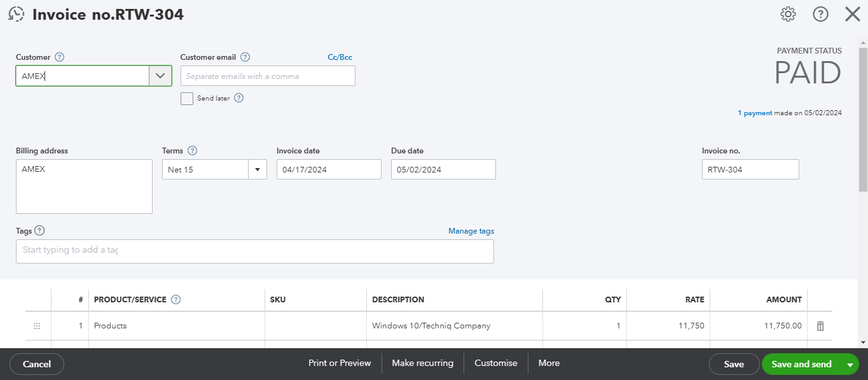This screenshot has width=868, height=380.
Task: Click the Invoice date field
Action: 328,170
